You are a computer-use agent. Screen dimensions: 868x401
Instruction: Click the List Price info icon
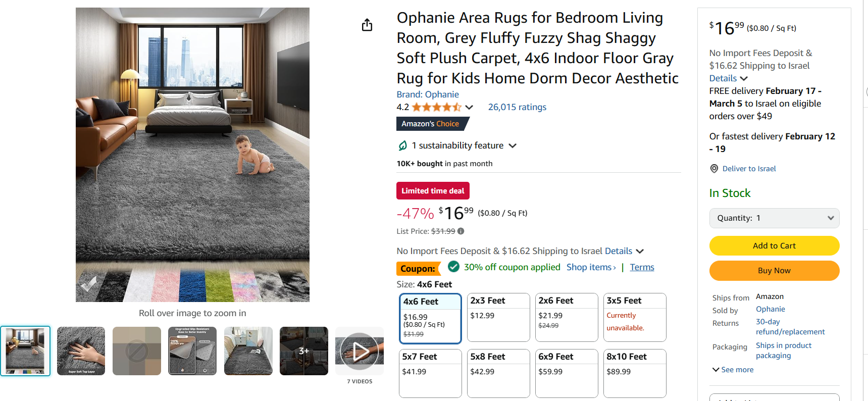461,231
